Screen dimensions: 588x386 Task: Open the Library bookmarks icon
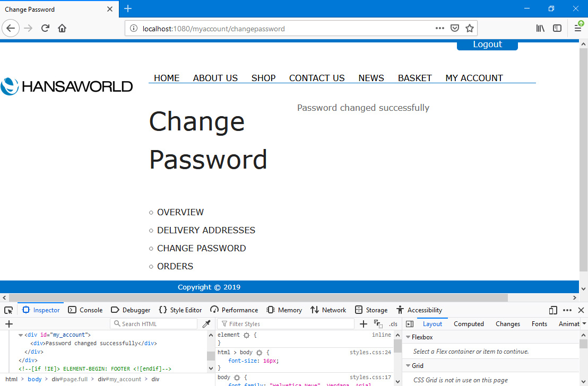540,28
